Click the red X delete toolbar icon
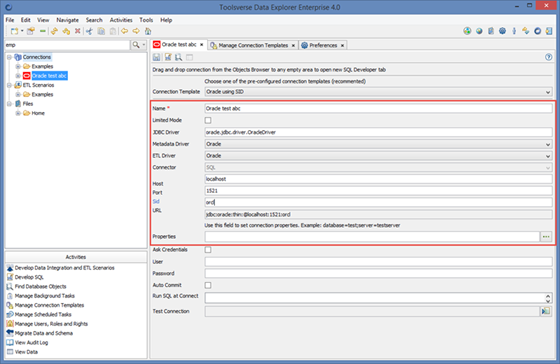This screenshot has width=560, height=364. click(x=78, y=31)
